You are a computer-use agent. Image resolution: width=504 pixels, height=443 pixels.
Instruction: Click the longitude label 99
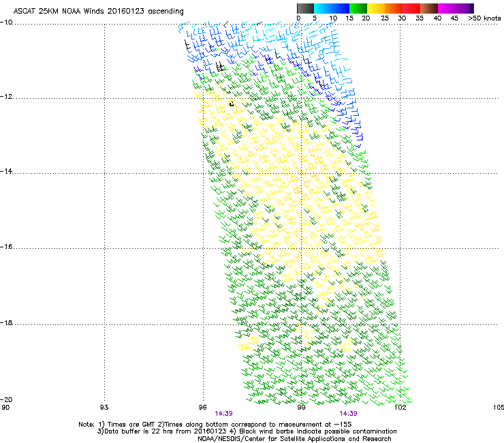[x=301, y=408]
